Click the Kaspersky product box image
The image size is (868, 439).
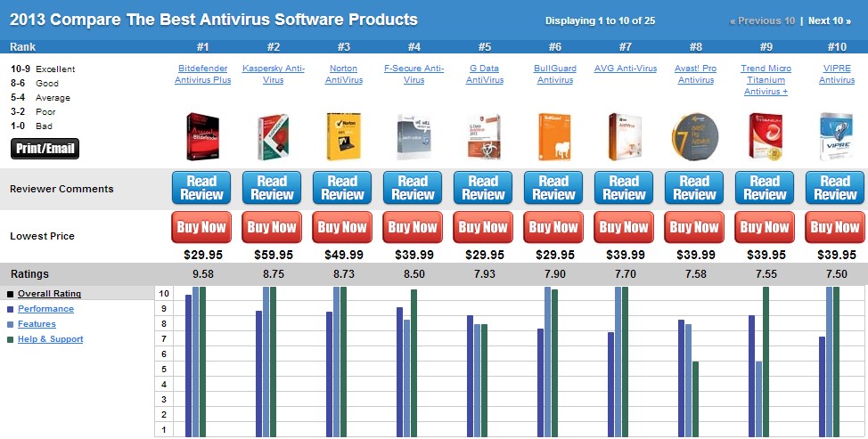point(273,136)
